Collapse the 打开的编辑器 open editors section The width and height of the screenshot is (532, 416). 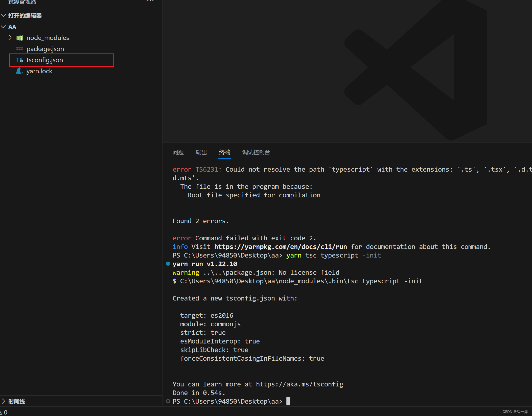[x=4, y=15]
